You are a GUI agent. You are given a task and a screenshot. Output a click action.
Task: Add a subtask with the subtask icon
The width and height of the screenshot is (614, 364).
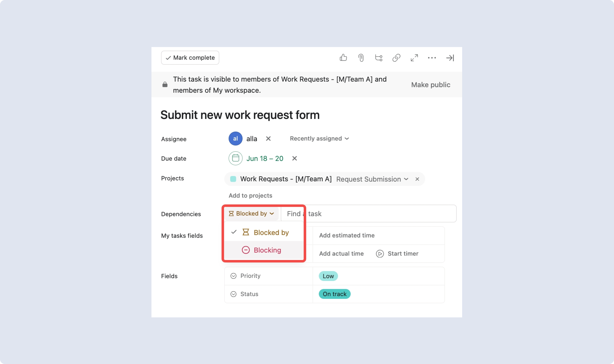point(378,58)
